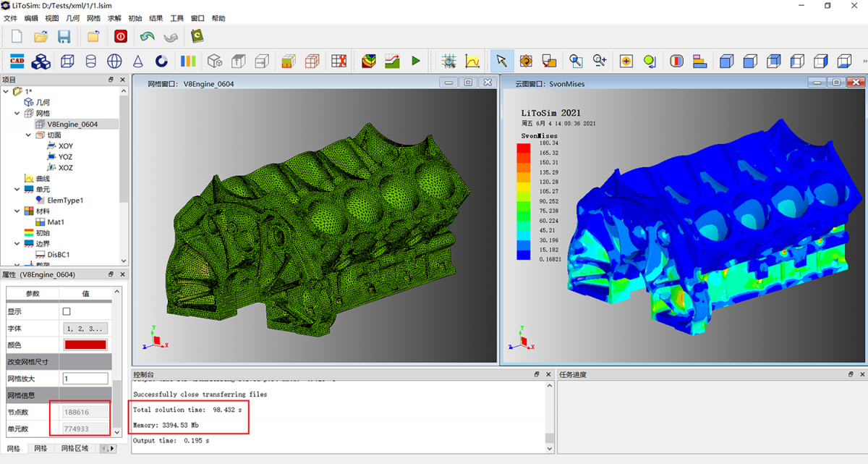Float the 项目 panel
Viewport: 868px width, 464px height.
point(111,80)
